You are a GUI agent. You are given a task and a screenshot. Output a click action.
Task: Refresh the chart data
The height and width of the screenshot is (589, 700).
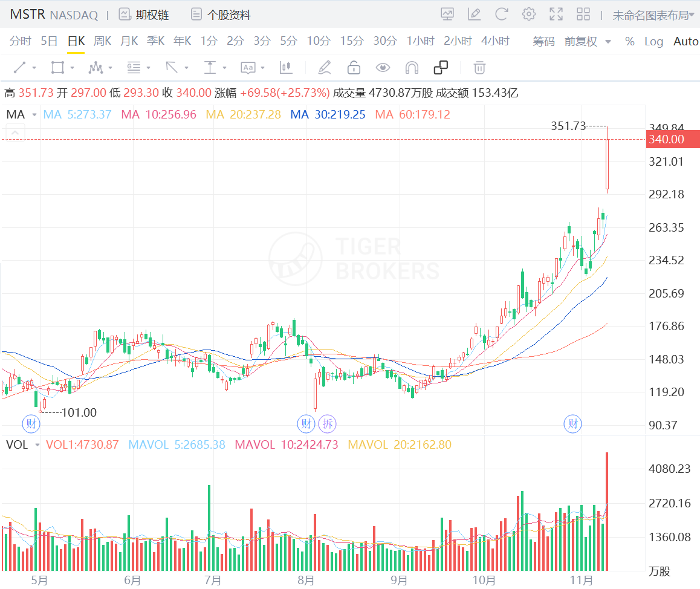tap(501, 15)
